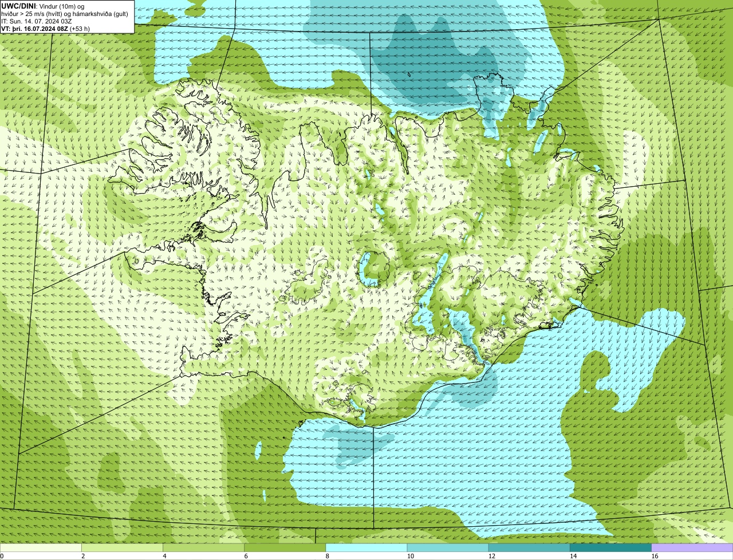Select the "8" label under the color scale
The width and height of the screenshot is (733, 560).
click(328, 556)
